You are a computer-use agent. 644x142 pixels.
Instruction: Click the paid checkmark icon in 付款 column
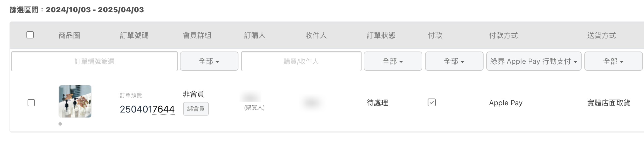coord(431,102)
